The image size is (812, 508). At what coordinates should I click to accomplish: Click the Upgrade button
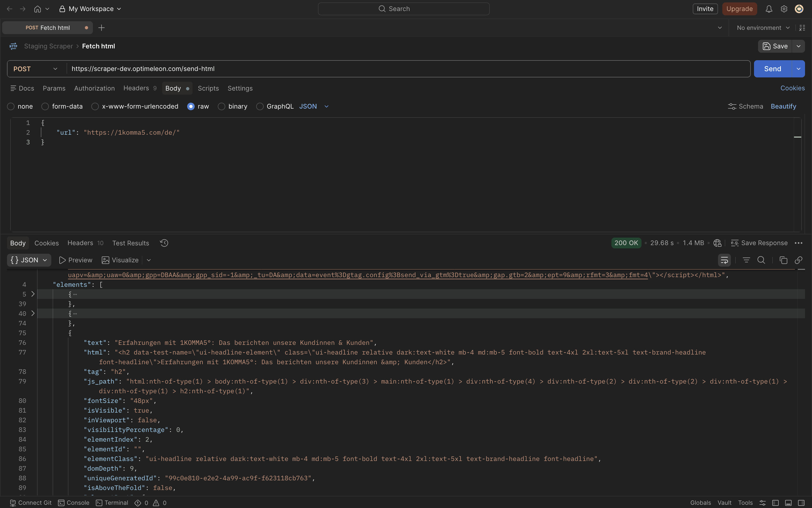pyautogui.click(x=740, y=9)
